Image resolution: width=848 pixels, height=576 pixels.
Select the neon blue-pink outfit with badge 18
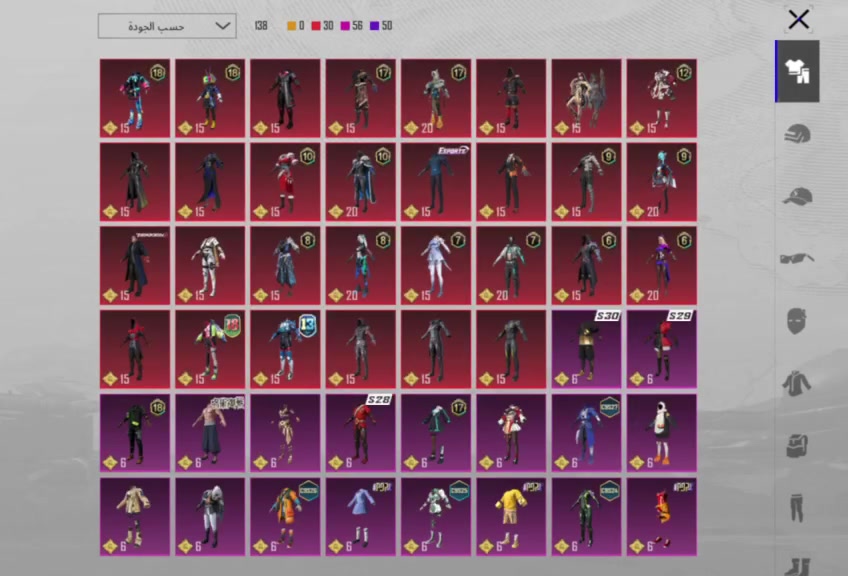135,98
